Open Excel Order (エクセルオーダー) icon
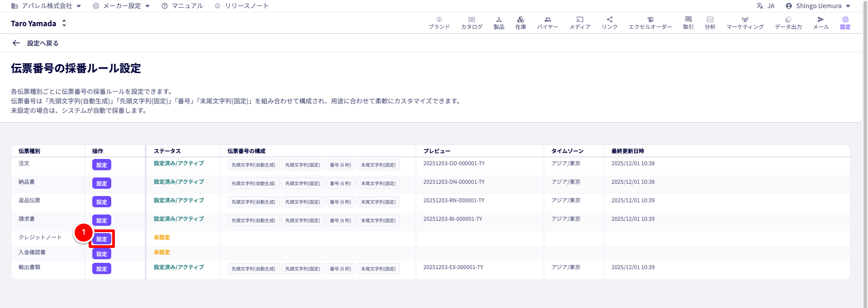 [x=650, y=19]
